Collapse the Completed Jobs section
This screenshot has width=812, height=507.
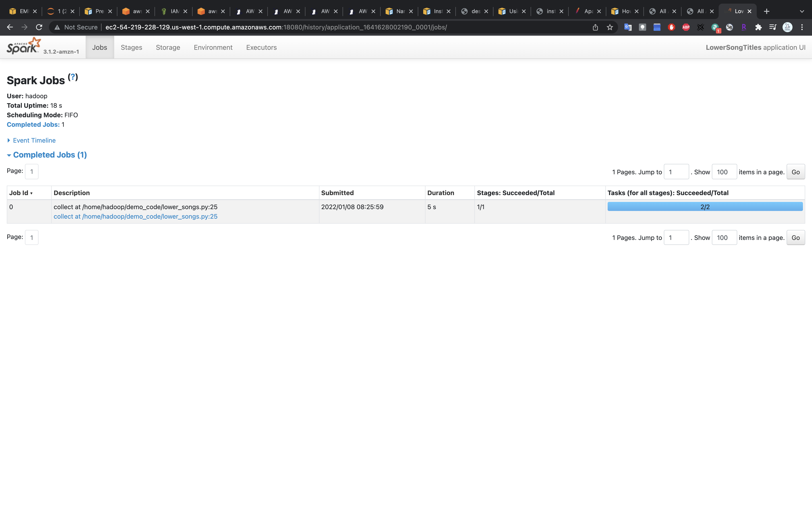(49, 155)
